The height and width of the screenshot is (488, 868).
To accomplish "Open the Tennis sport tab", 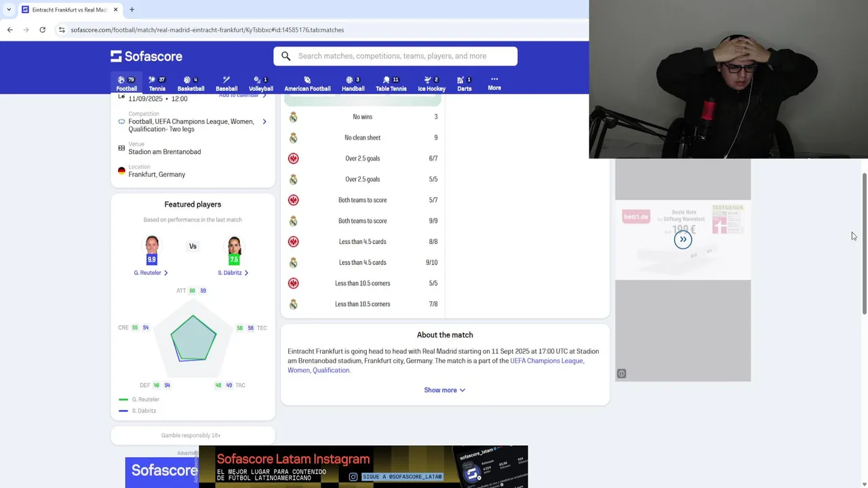I will pyautogui.click(x=157, y=83).
